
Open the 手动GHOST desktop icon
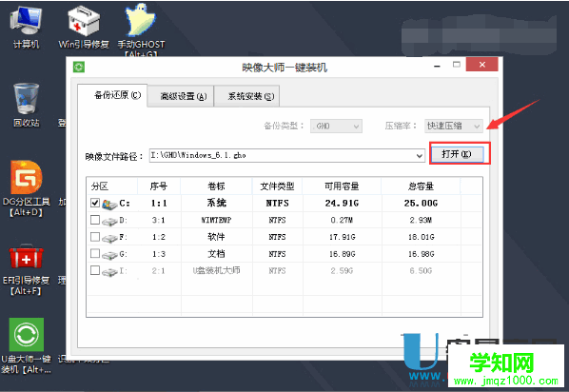coord(141,29)
